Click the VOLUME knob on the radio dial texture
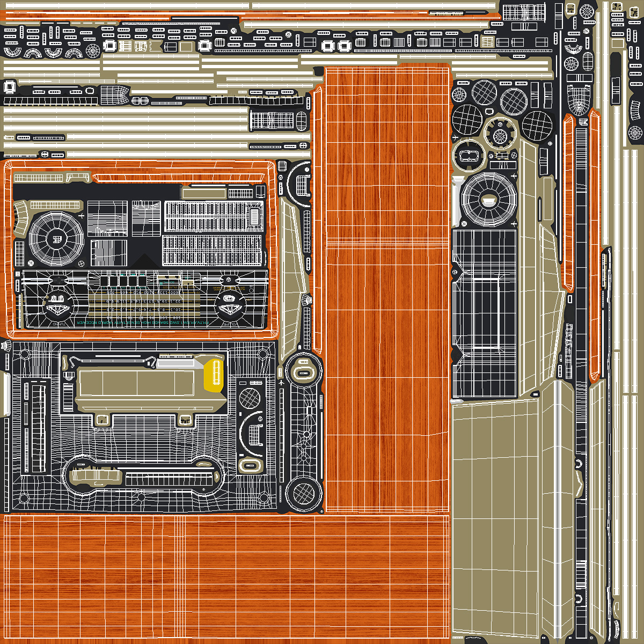Viewport: 644px width, 644px height. [230, 306]
